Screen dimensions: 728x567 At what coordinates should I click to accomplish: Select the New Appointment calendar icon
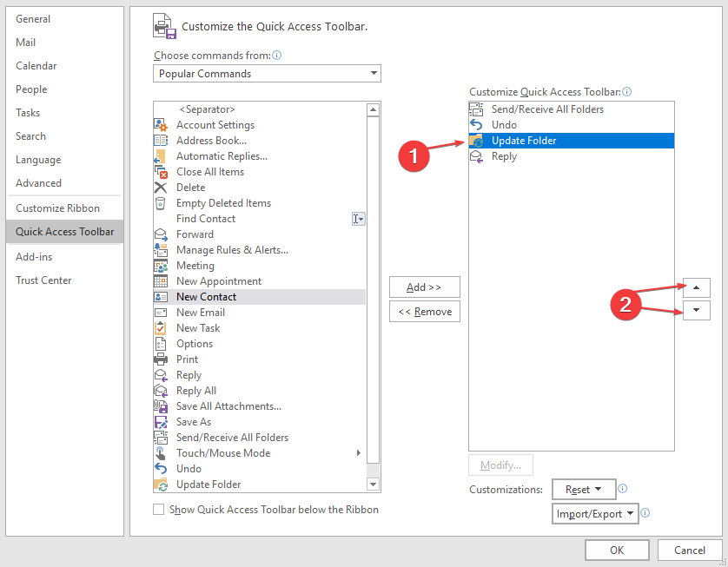tap(161, 281)
